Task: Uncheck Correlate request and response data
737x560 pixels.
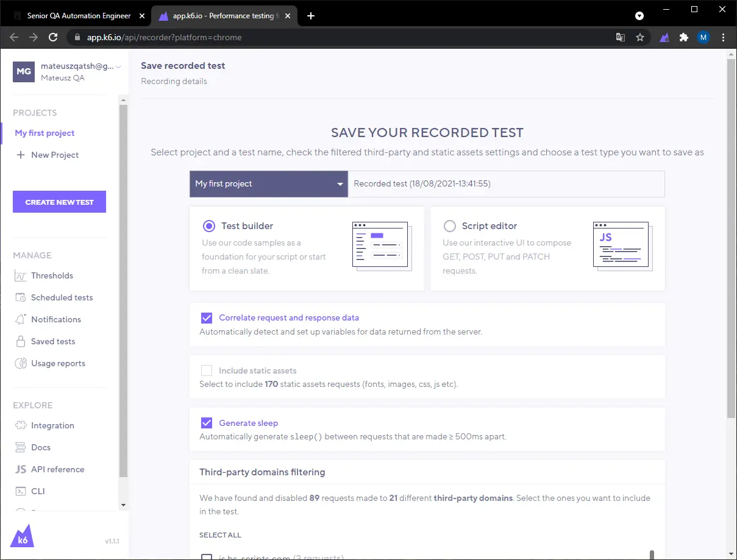Action: (207, 318)
